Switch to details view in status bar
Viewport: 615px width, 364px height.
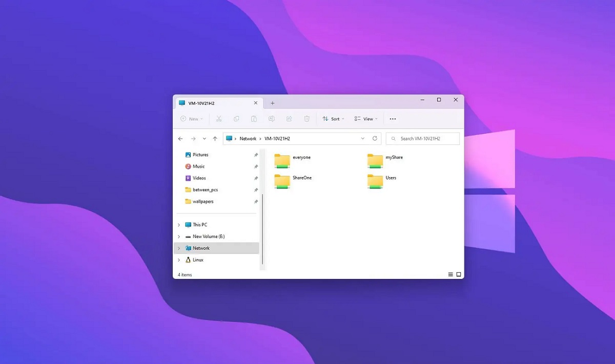(450, 274)
